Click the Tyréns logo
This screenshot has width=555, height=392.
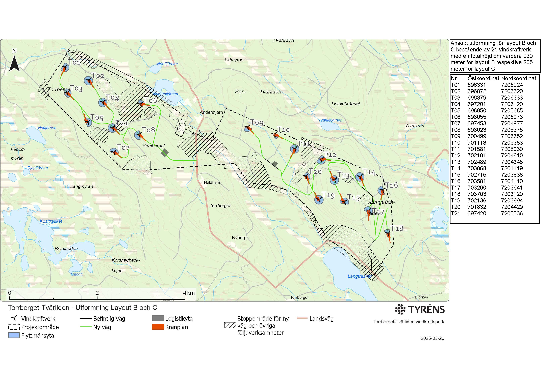pos(420,309)
